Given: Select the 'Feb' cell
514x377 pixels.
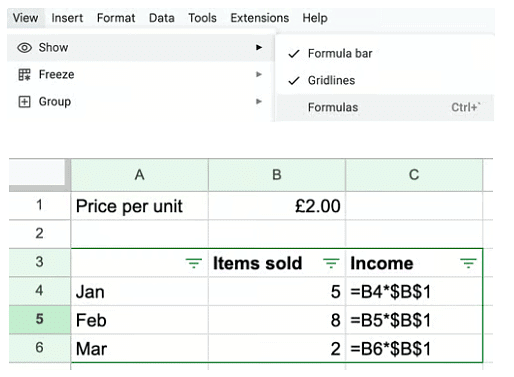Looking at the screenshot, I should click(x=140, y=320).
